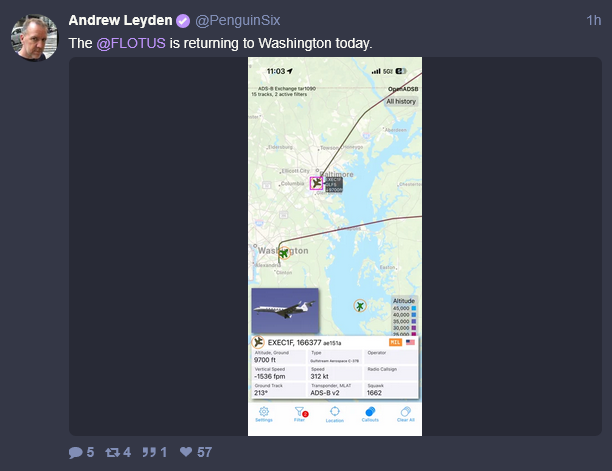Tap the Clear All icon
This screenshot has width=612, height=471.
pyautogui.click(x=406, y=414)
